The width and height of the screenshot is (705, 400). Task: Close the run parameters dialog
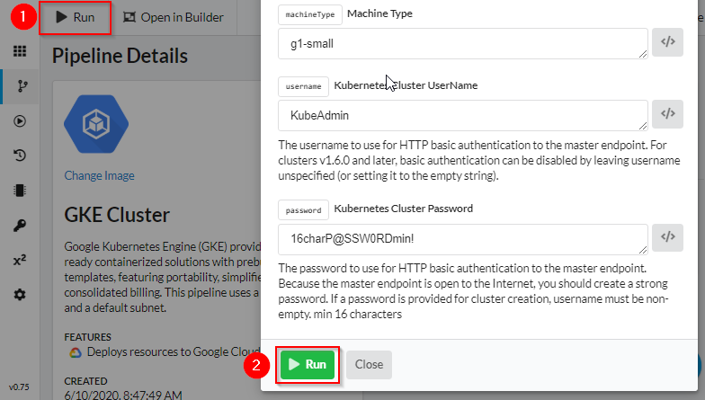click(369, 364)
